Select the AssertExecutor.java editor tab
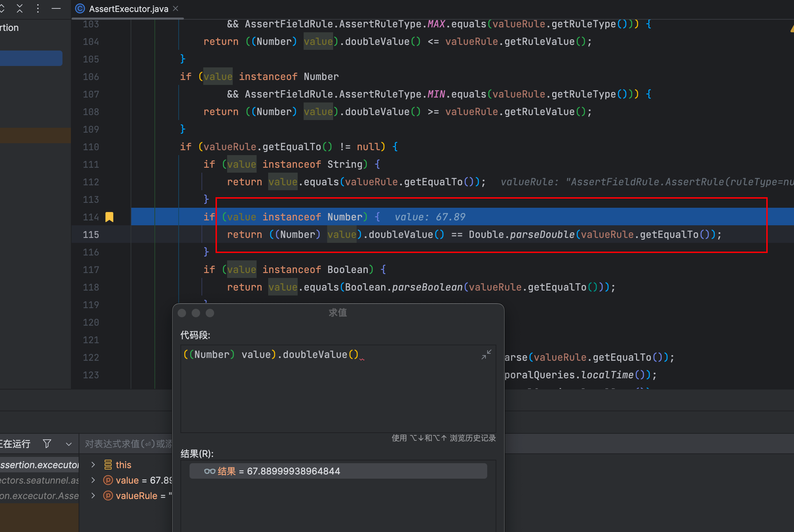Image resolution: width=794 pixels, height=532 pixels. tap(128, 9)
